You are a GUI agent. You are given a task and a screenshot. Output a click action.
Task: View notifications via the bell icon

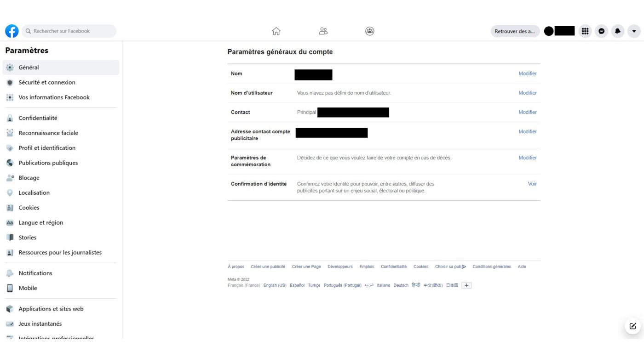point(617,31)
